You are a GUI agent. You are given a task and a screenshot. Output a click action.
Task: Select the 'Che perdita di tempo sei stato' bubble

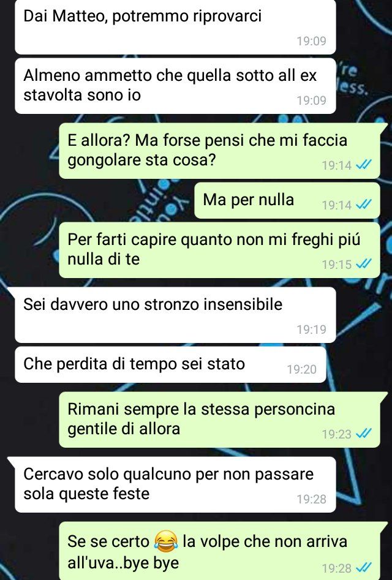[x=170, y=364]
